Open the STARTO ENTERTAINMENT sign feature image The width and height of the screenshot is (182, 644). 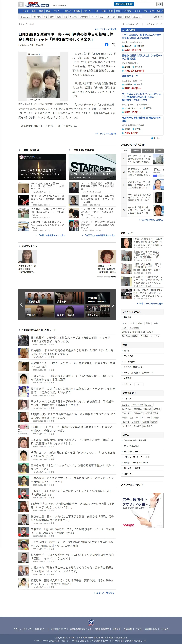92,167
